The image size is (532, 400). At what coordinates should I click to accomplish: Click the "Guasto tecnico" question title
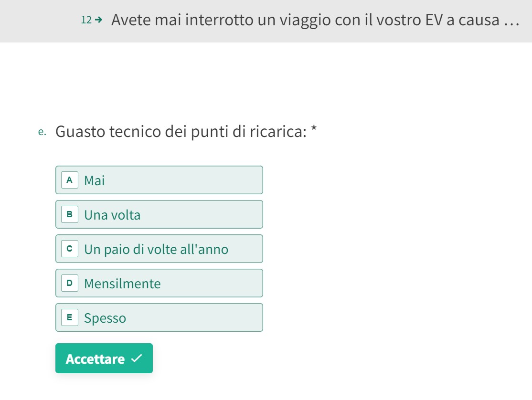point(181,131)
